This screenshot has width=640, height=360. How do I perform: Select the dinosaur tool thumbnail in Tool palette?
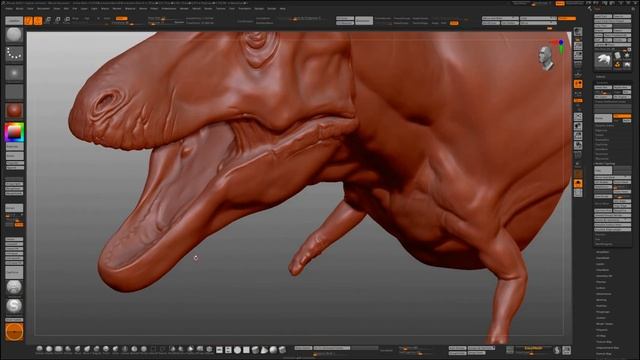tap(603, 60)
